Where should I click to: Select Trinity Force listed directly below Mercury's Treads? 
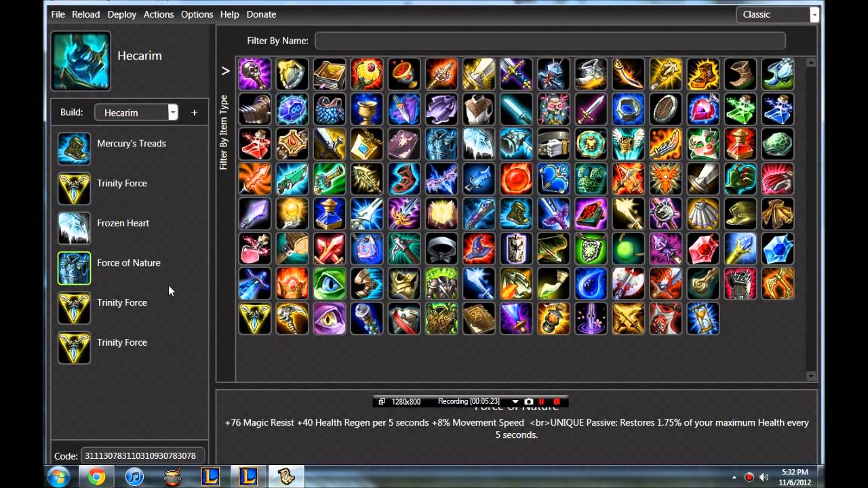[x=130, y=189]
